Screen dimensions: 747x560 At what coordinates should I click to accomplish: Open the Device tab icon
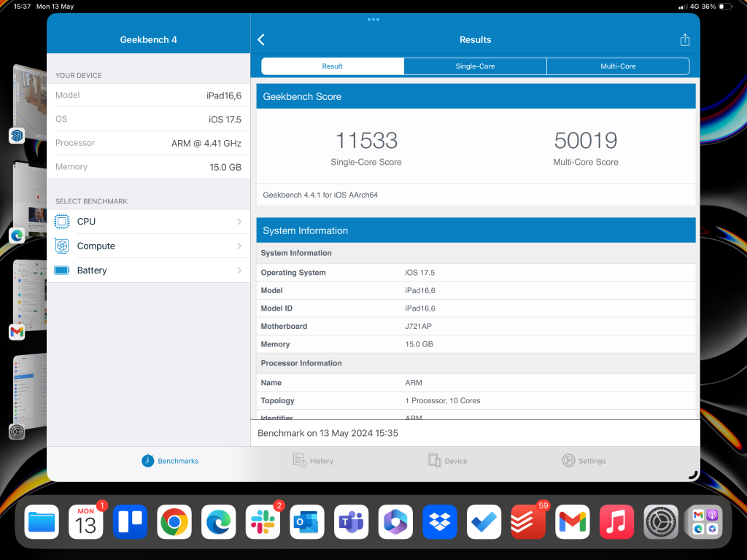coord(435,461)
